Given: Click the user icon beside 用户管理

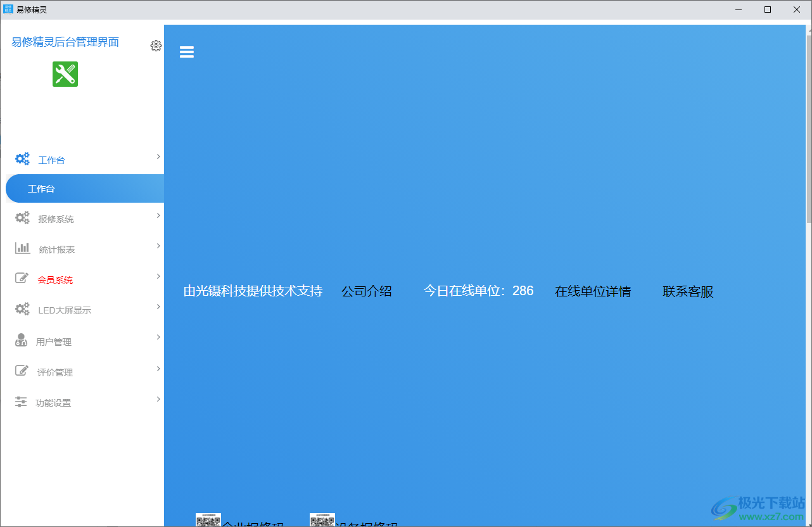Looking at the screenshot, I should 22,340.
